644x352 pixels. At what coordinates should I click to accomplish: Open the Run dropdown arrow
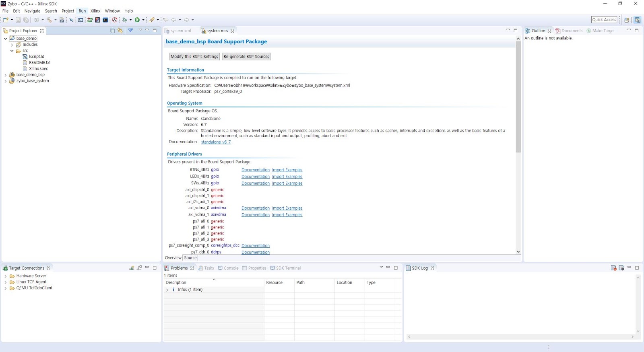click(x=143, y=20)
